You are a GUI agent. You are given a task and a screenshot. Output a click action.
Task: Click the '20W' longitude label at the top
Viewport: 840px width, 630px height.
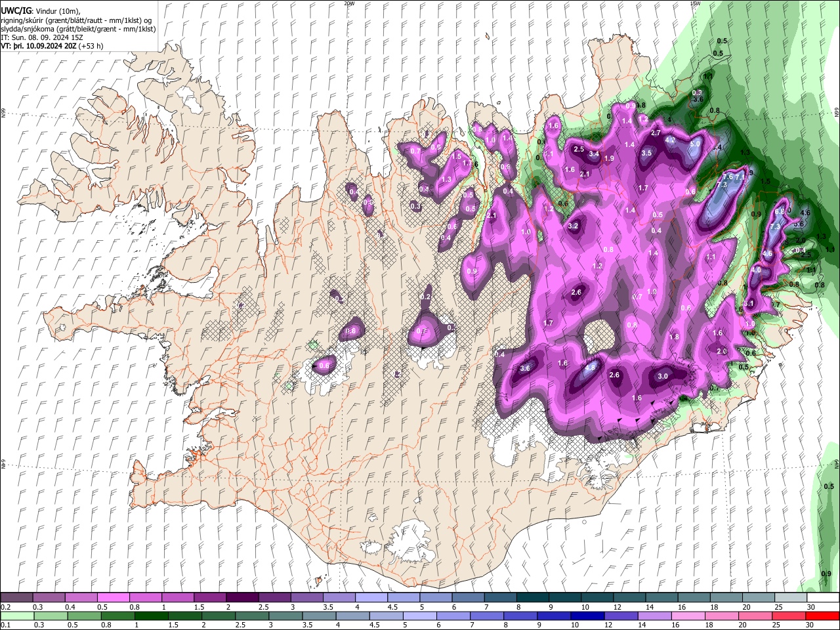click(x=349, y=3)
